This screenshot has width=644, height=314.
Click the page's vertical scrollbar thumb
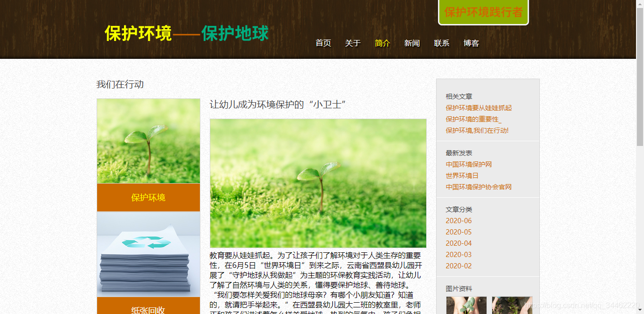pyautogui.click(x=640, y=77)
